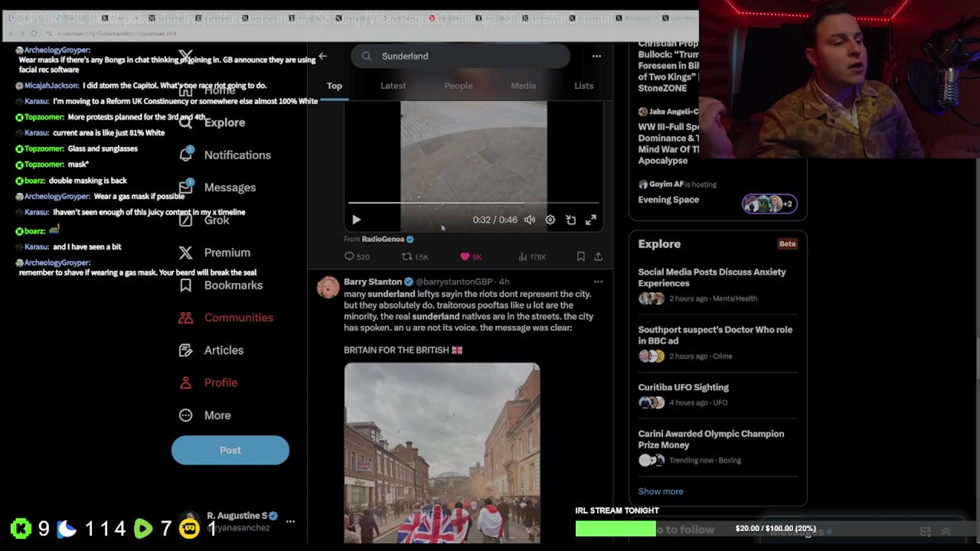Click the More circle icon
This screenshot has height=551, width=980.
(x=185, y=415)
